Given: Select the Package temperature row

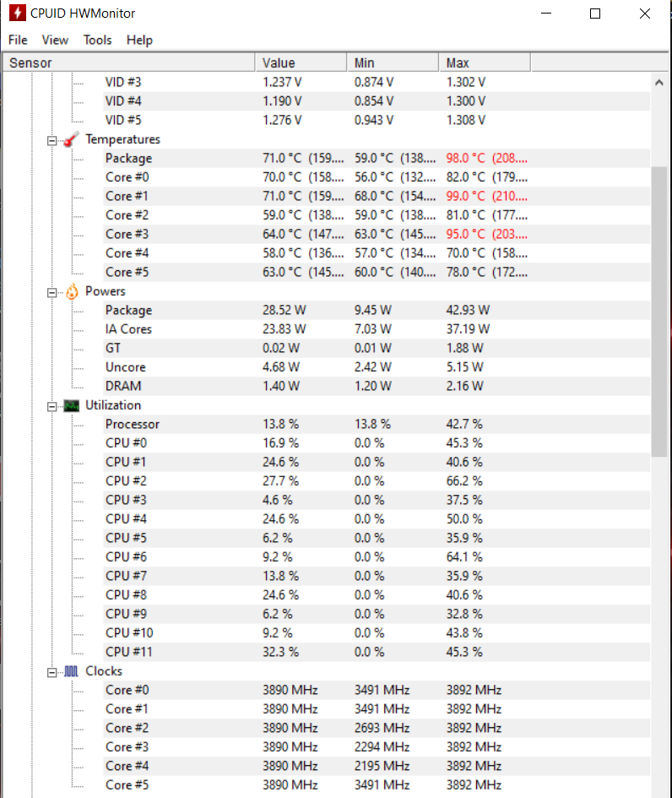Looking at the screenshot, I should (x=128, y=158).
